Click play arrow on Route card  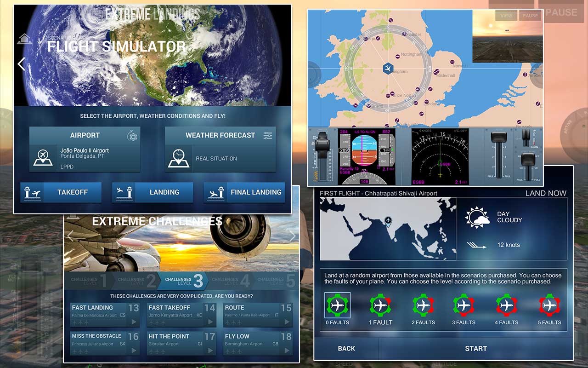(288, 322)
